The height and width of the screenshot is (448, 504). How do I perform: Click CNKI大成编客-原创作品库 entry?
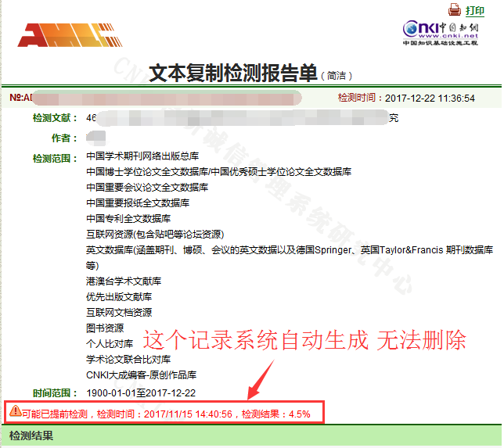click(x=141, y=375)
